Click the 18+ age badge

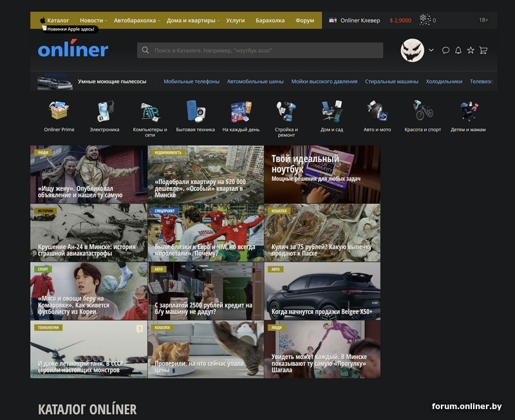tap(483, 20)
